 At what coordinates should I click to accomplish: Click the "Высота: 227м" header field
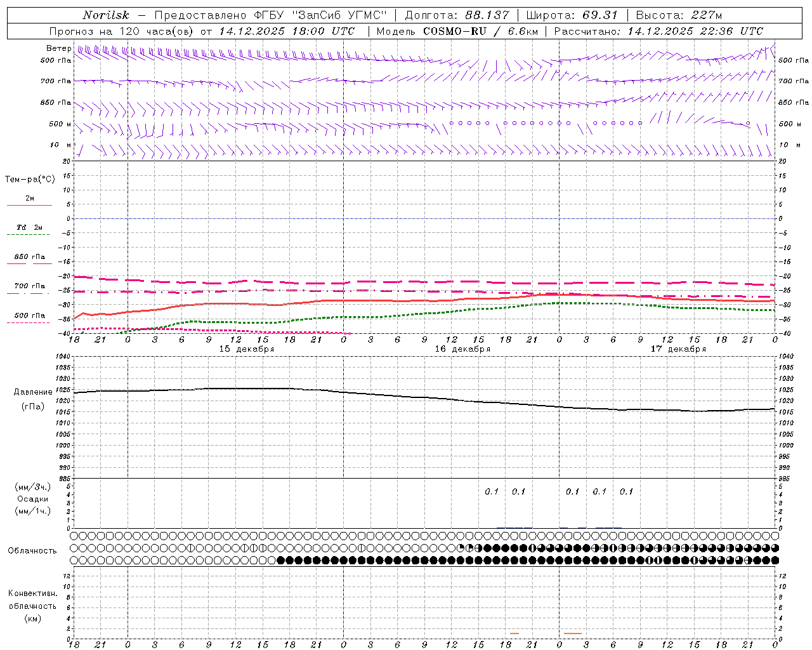point(679,15)
